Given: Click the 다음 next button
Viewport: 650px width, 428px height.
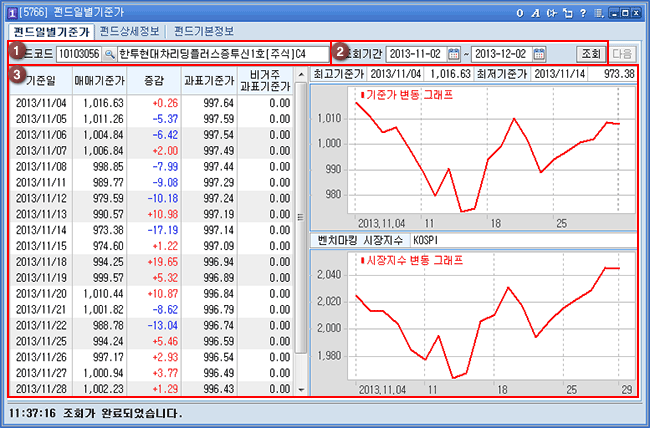Looking at the screenshot, I should (623, 53).
